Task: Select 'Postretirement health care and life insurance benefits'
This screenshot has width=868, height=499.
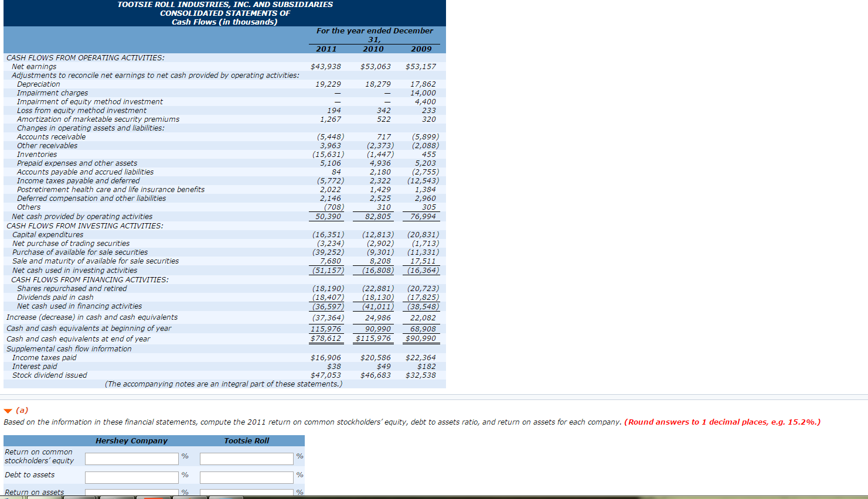Action: click(x=111, y=189)
